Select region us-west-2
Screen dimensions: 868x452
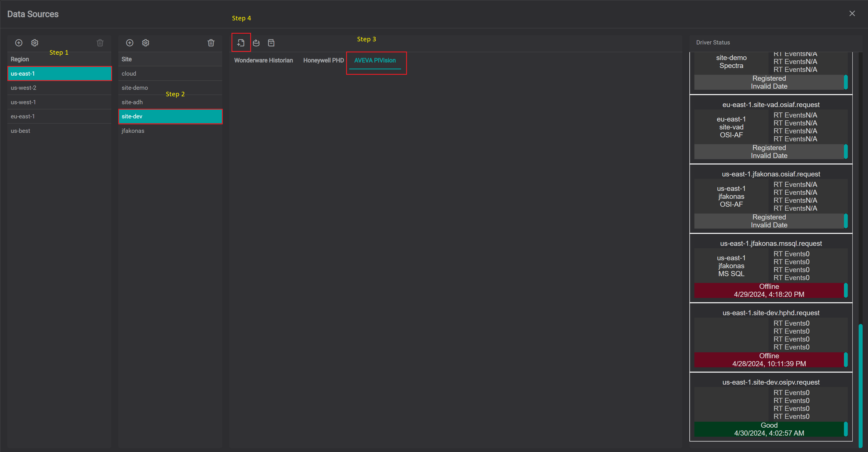[x=59, y=88]
